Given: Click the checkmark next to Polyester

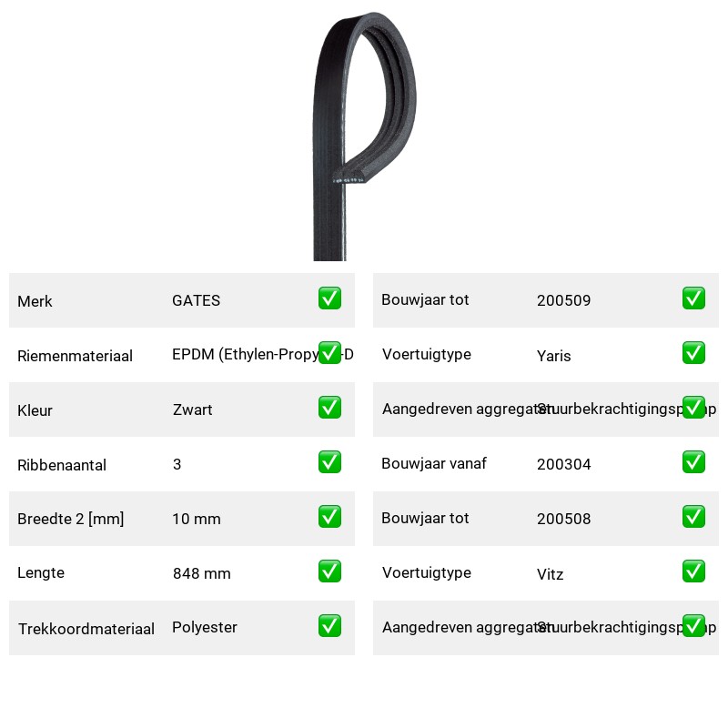Looking at the screenshot, I should (329, 626).
